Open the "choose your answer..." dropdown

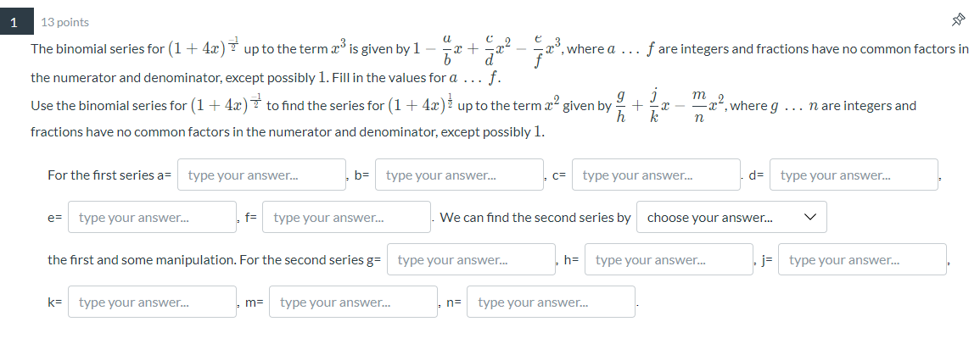tap(731, 218)
